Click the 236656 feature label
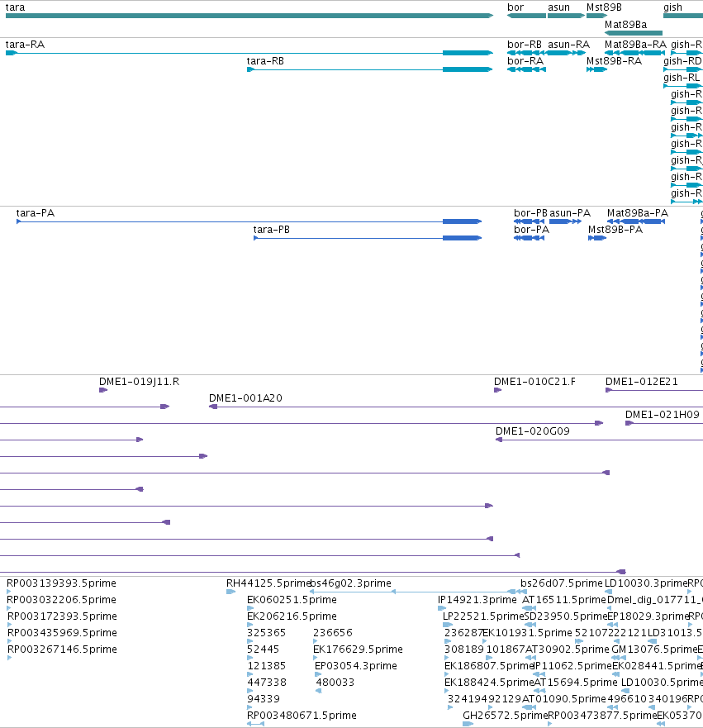703x728 pixels. coord(333,633)
